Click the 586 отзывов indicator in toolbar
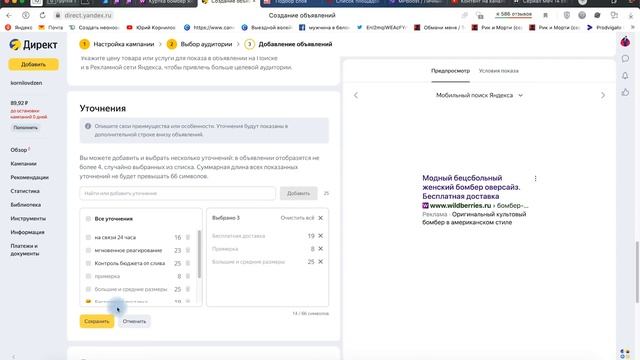The width and height of the screenshot is (640, 360). tap(513, 15)
